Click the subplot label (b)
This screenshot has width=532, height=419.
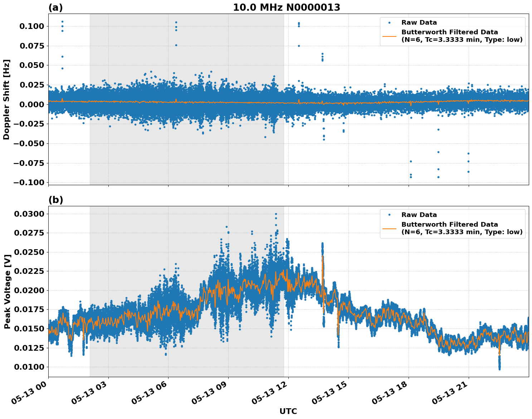point(56,199)
